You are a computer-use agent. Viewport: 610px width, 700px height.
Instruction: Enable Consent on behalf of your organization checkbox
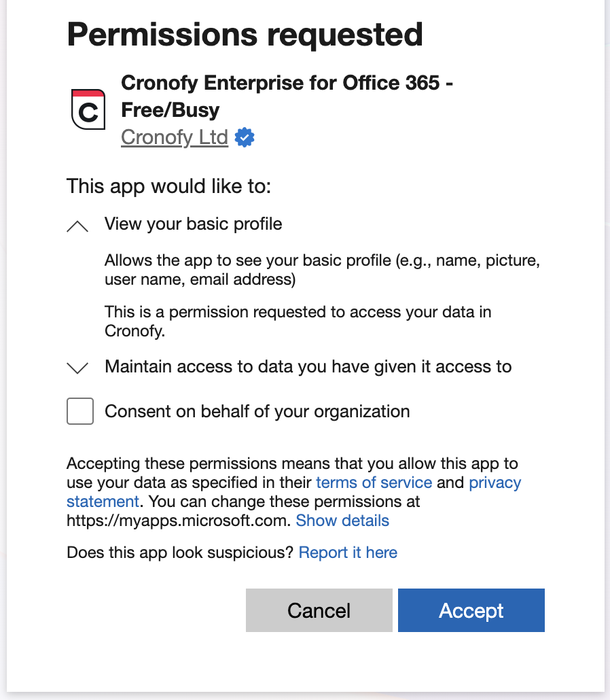80,412
